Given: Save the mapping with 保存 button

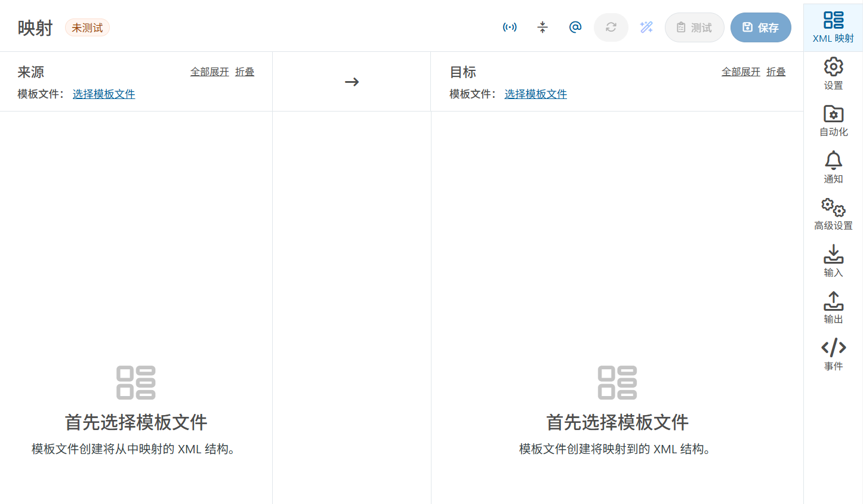Looking at the screenshot, I should [760, 27].
